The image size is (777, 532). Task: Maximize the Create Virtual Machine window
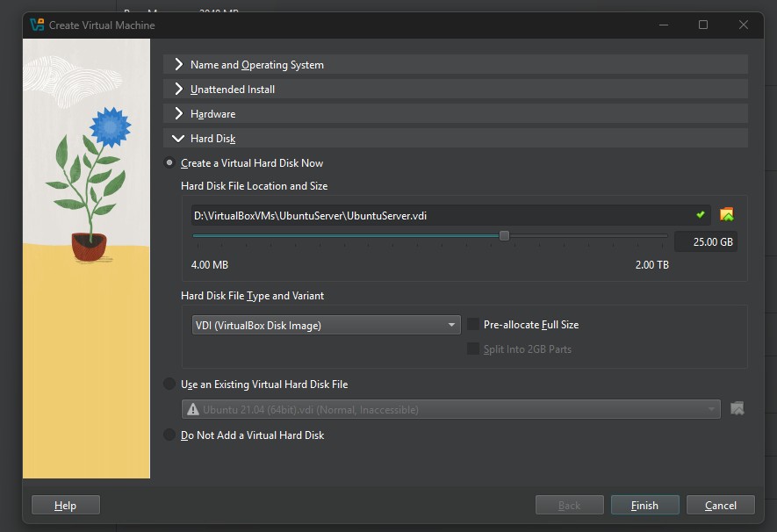[x=703, y=25]
